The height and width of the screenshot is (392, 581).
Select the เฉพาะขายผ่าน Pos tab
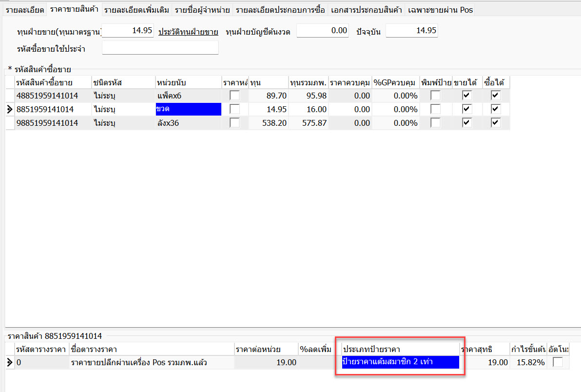click(440, 10)
